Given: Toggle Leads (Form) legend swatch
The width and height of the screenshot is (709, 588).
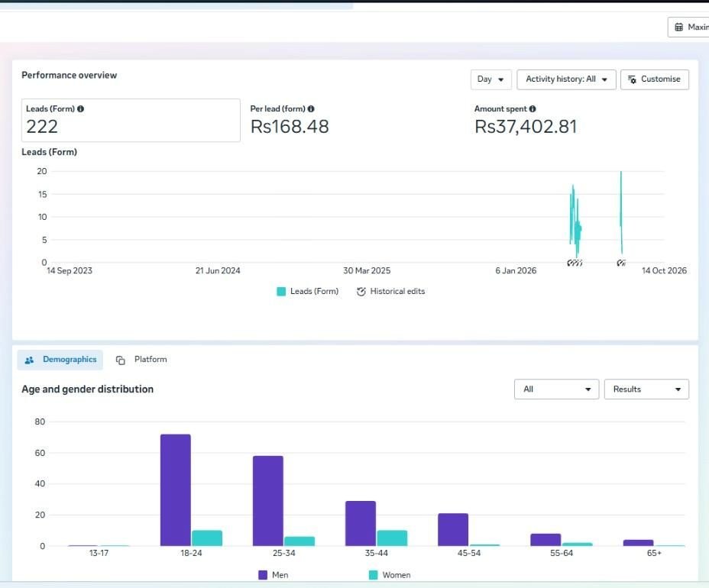Looking at the screenshot, I should click(x=281, y=292).
